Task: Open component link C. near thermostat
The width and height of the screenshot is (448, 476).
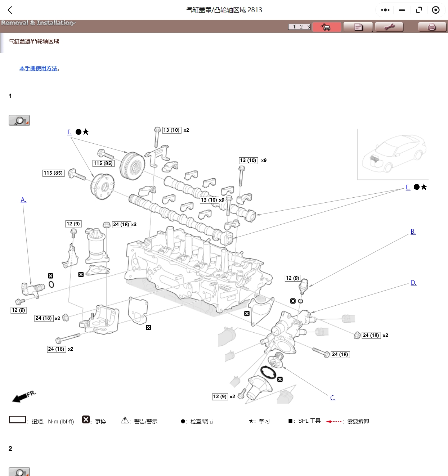Action: 333,398
